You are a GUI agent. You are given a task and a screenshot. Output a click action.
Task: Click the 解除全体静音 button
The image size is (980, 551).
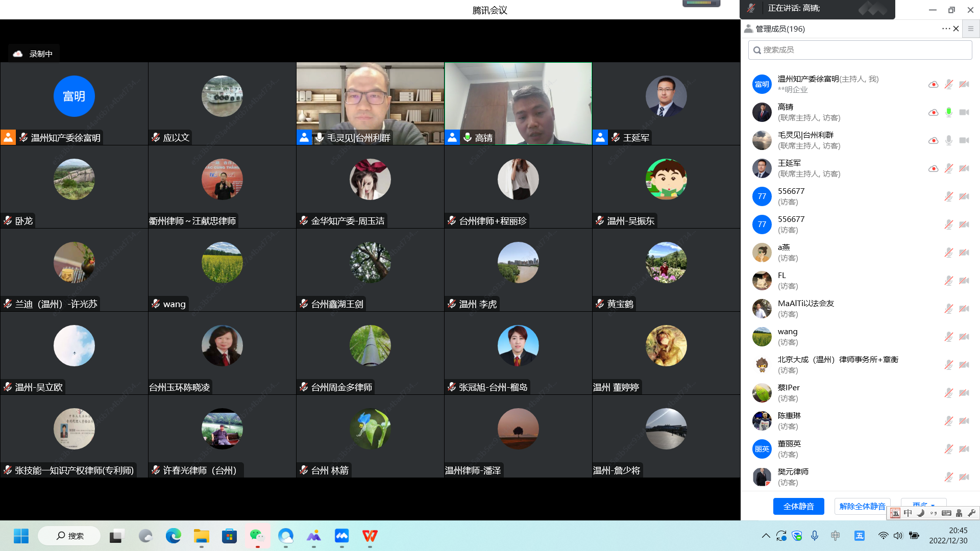click(862, 506)
